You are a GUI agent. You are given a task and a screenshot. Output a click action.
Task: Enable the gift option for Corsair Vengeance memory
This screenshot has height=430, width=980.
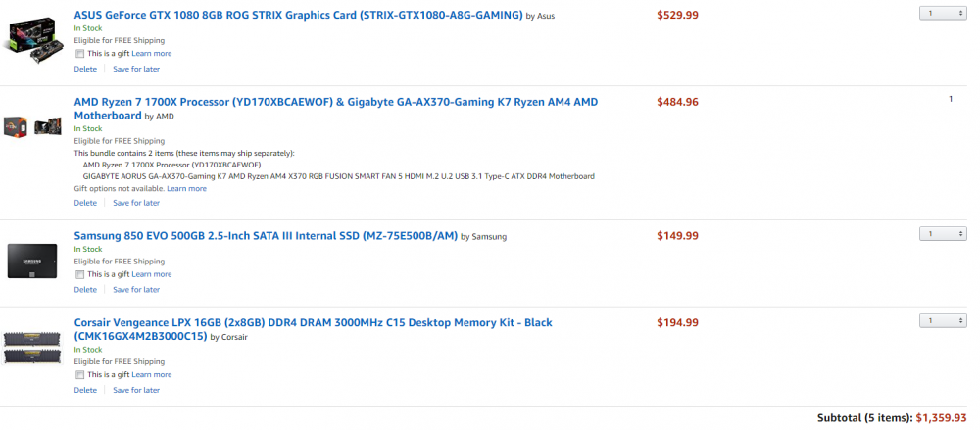tap(79, 375)
